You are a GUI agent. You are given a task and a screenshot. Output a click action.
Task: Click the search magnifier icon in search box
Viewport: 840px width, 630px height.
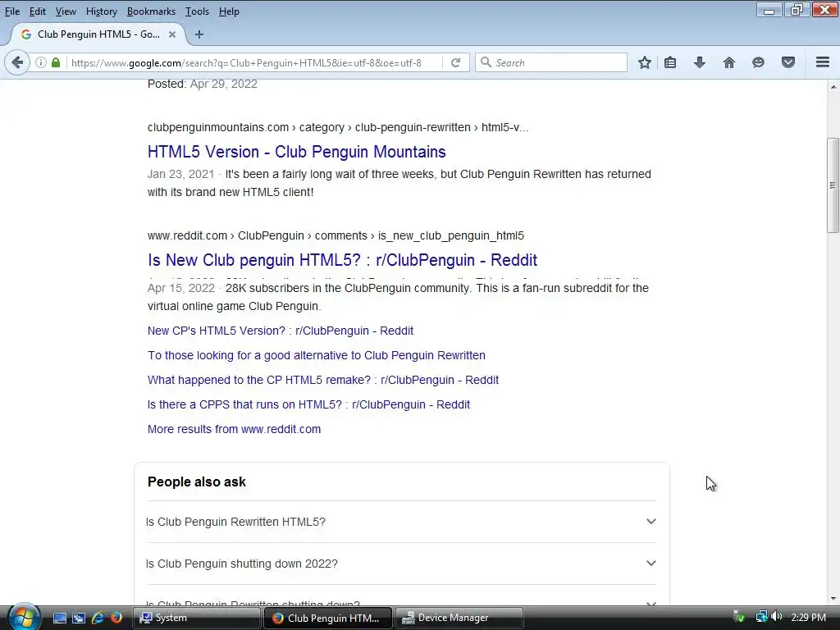coord(486,62)
